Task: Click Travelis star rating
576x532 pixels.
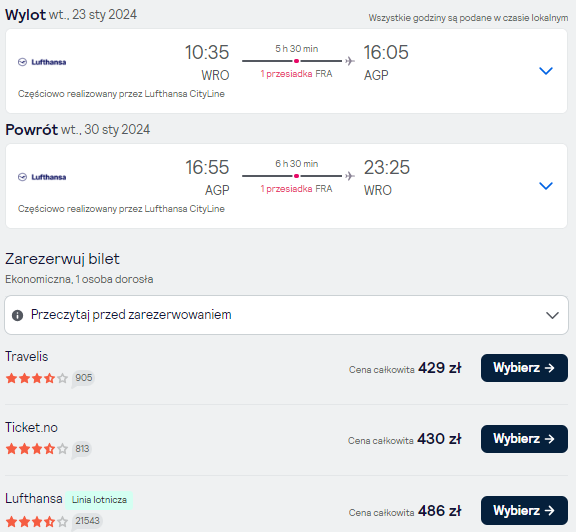Action: coord(37,378)
